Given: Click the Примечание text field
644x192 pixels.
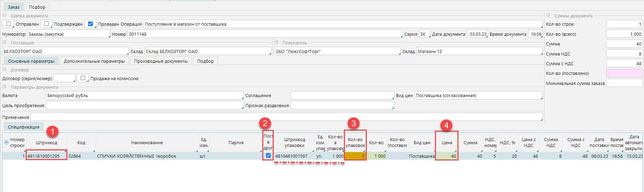Looking at the screenshot, I should [x=286, y=117].
